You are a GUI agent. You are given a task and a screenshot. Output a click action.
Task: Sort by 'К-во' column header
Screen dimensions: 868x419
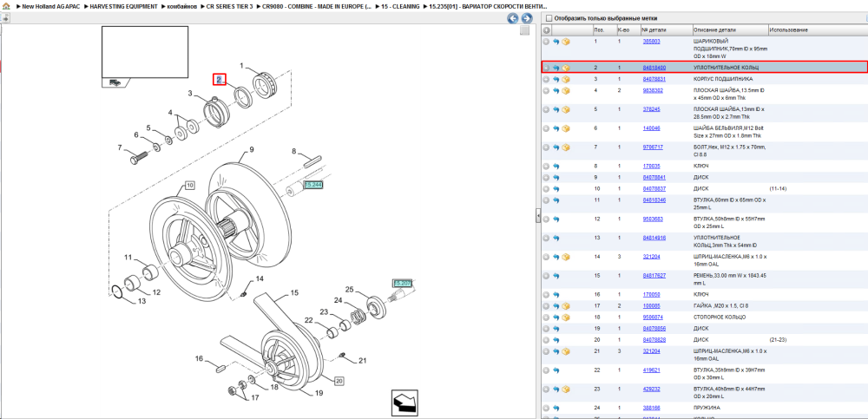pos(628,29)
